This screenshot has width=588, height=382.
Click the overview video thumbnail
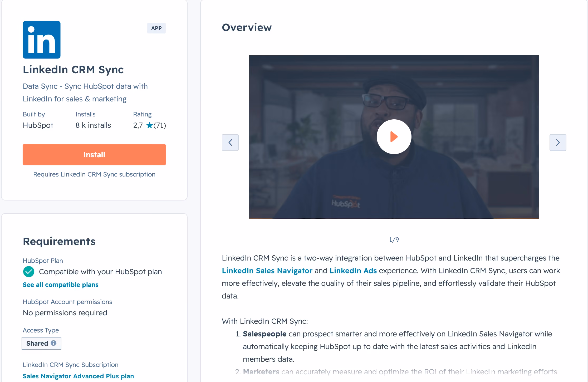click(x=394, y=137)
